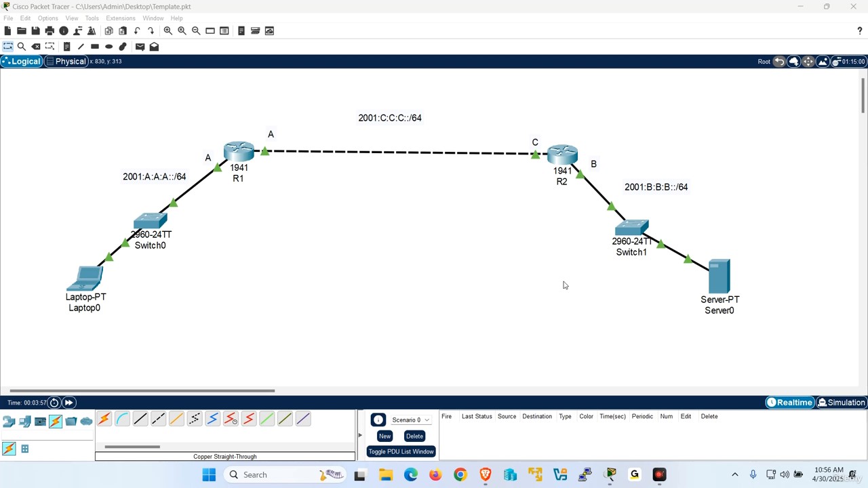The width and height of the screenshot is (868, 488).
Task: Open Switch0 device on the canvas
Action: (x=150, y=222)
